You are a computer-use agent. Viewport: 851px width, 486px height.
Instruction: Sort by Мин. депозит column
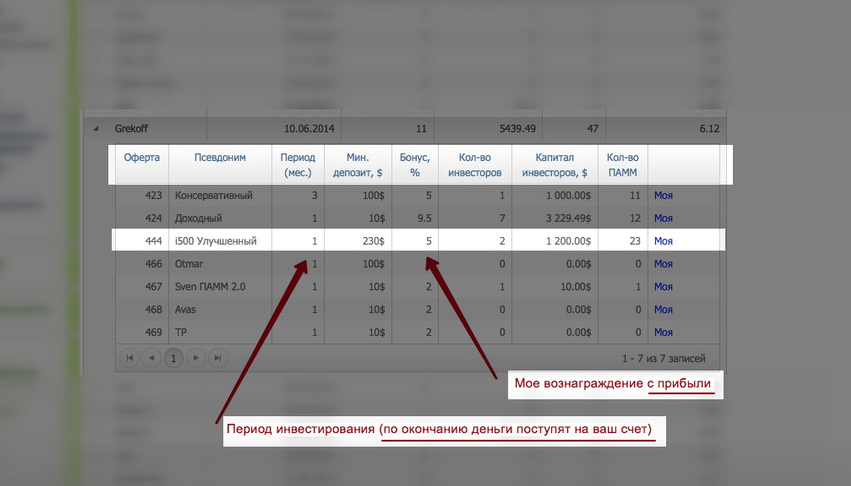click(x=357, y=164)
